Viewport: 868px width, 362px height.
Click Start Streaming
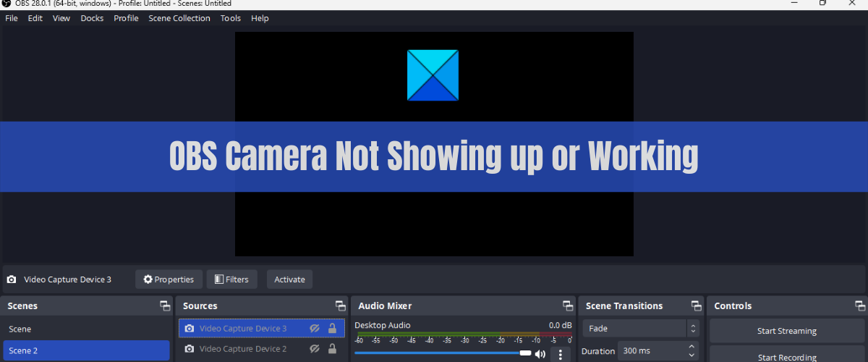click(787, 331)
